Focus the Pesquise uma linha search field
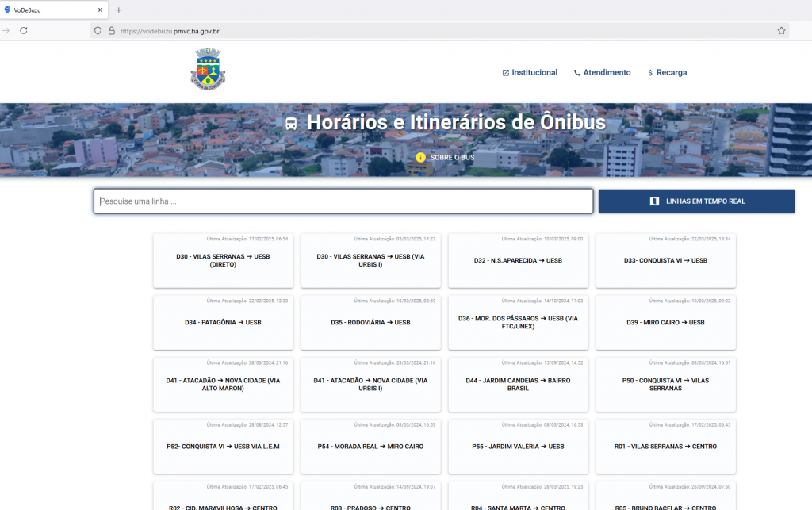This screenshot has height=510, width=812. pos(343,201)
